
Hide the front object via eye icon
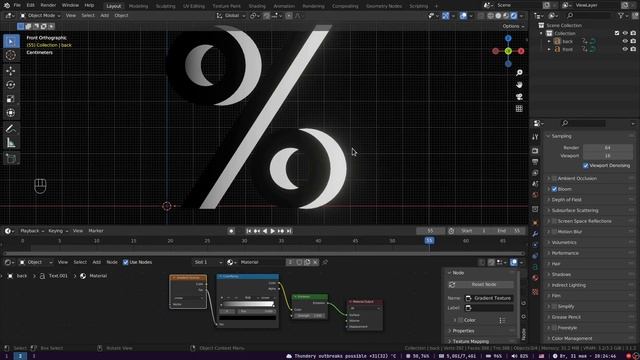tap(625, 49)
